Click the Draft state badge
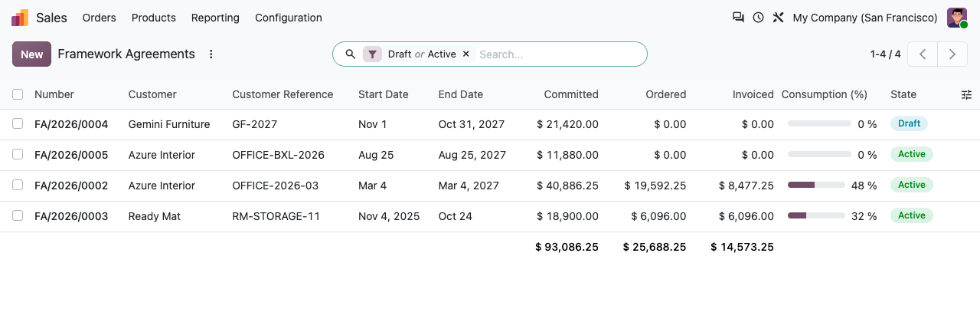 pos(909,123)
